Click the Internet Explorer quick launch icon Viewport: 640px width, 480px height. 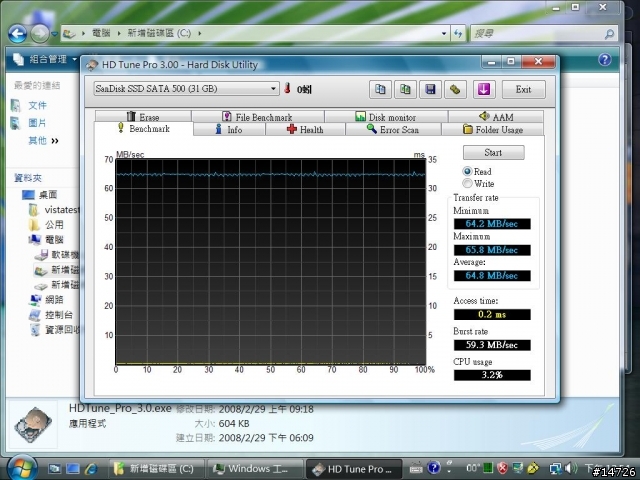pos(91,468)
